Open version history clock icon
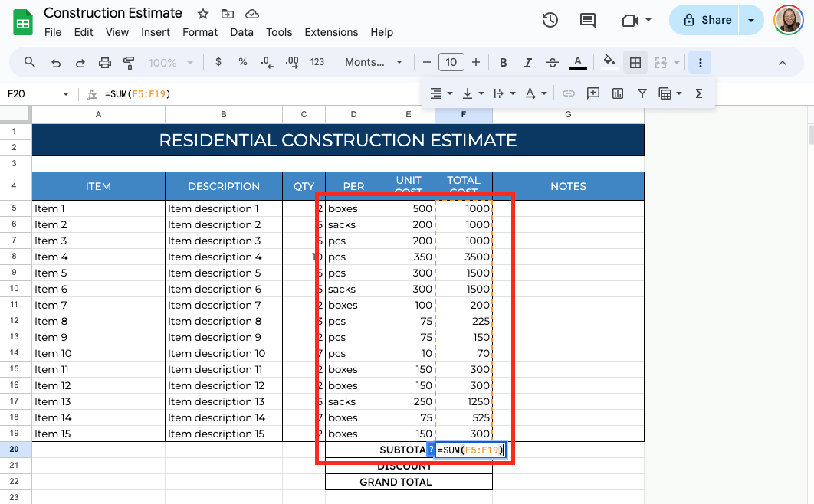 point(550,21)
